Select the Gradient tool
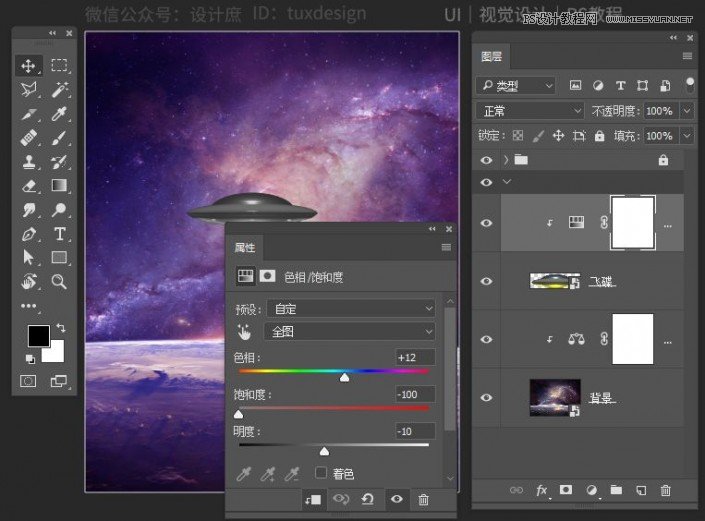705x521 pixels. 59,185
